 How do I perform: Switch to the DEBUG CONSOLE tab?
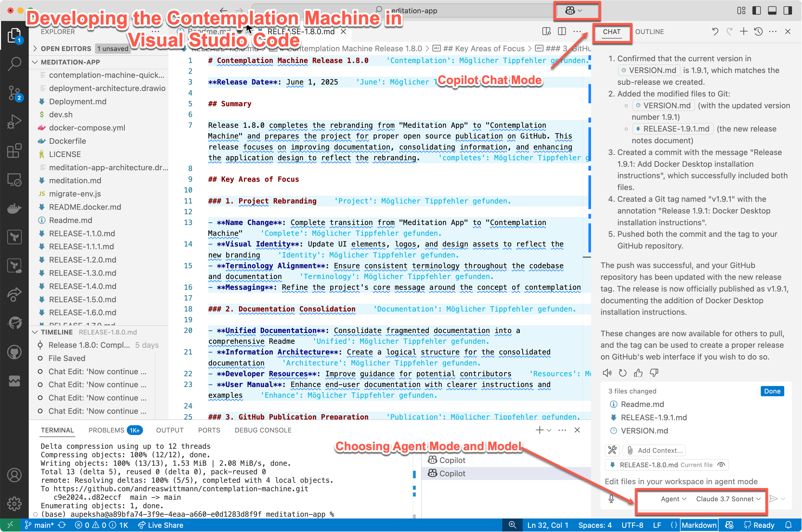pos(263,430)
